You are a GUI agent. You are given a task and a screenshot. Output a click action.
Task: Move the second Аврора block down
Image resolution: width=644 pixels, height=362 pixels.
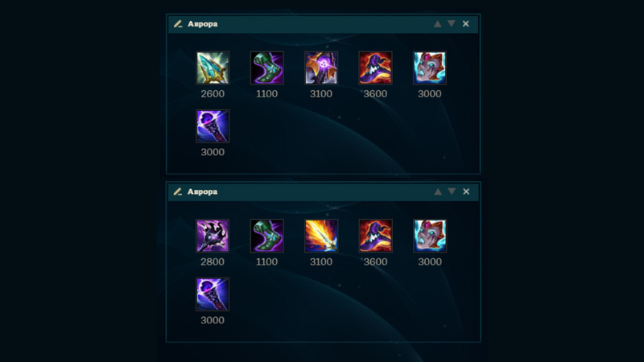coord(452,191)
